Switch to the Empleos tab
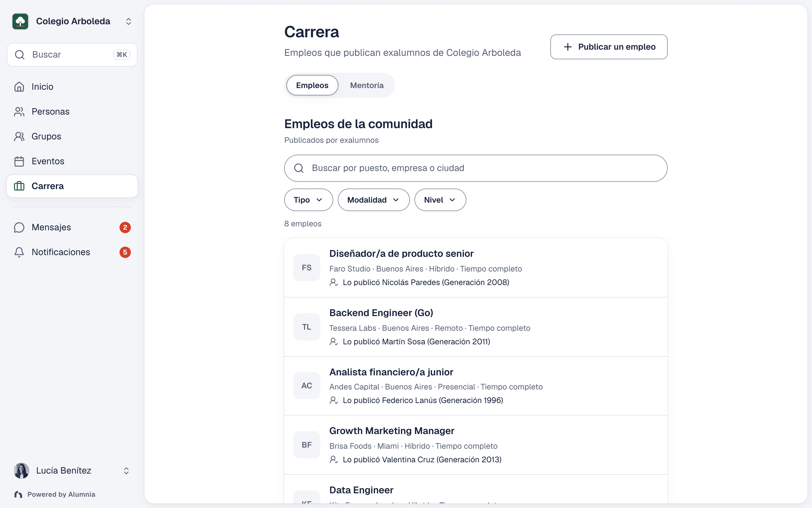 [x=312, y=85]
